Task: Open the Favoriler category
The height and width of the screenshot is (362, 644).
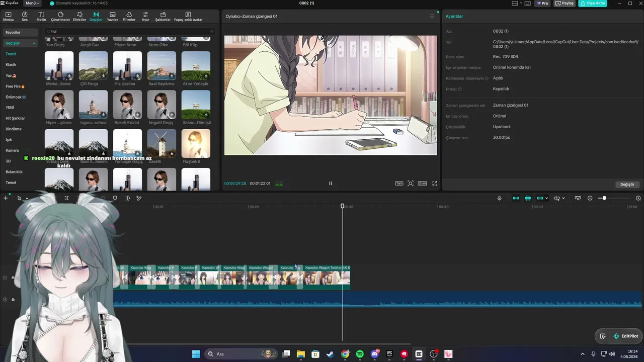Action: (x=20, y=32)
